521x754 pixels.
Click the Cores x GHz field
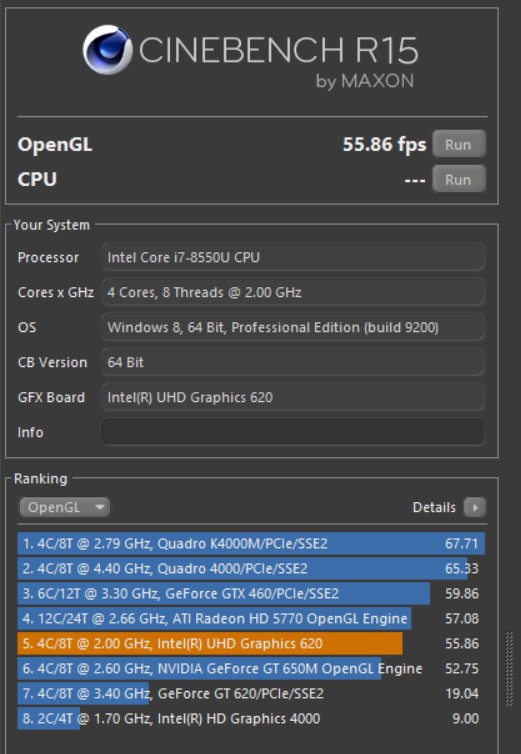(x=293, y=292)
